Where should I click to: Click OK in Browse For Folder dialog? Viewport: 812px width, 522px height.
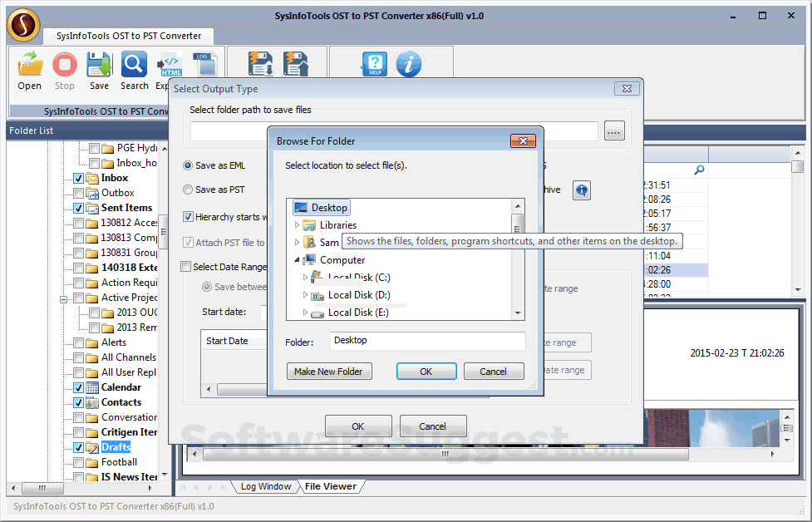pos(426,372)
